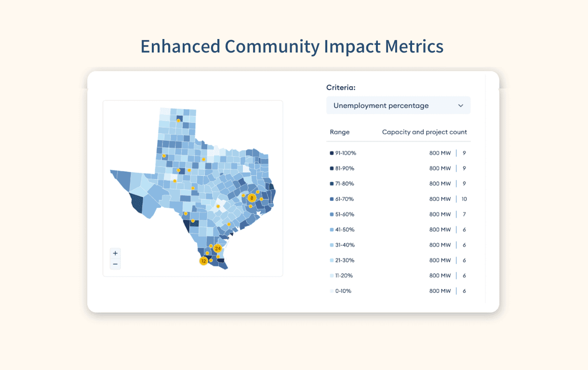
Task: Select the 21-30% range label
Action: (x=345, y=260)
